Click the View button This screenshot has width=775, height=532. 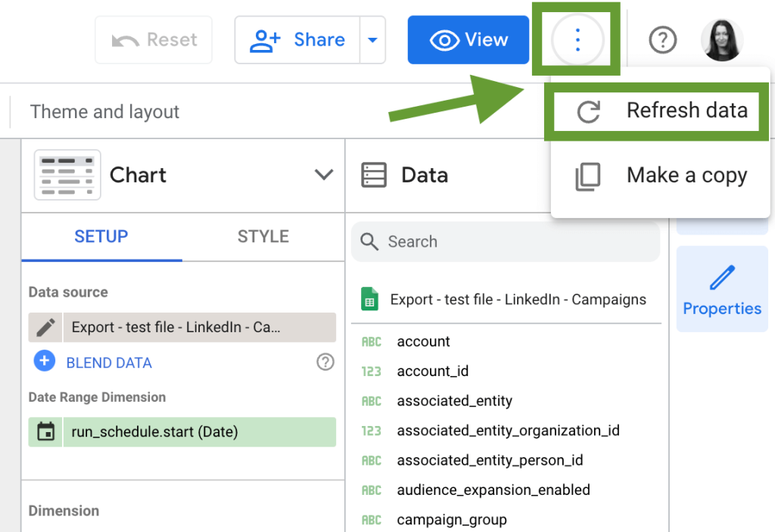[x=468, y=39]
